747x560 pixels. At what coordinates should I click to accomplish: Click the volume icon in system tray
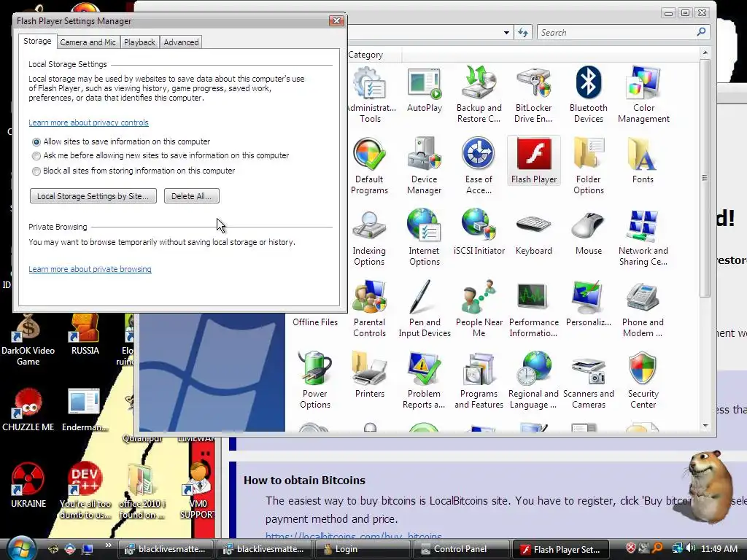[x=691, y=548]
